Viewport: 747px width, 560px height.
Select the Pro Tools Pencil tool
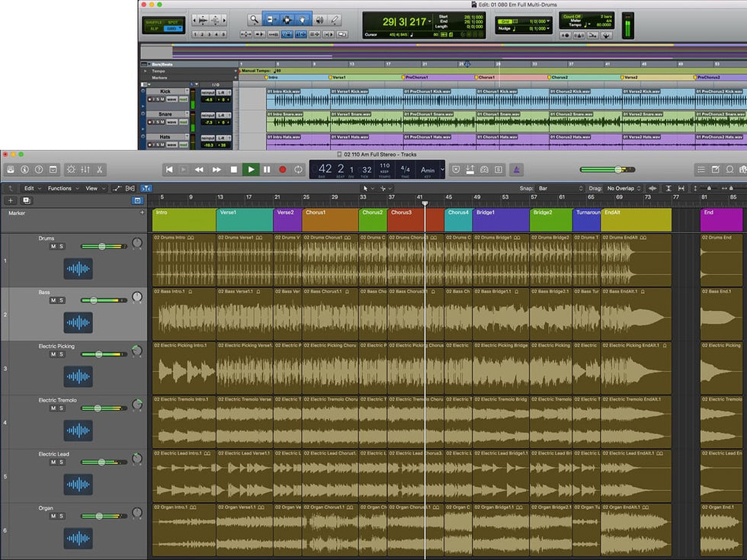tap(335, 20)
